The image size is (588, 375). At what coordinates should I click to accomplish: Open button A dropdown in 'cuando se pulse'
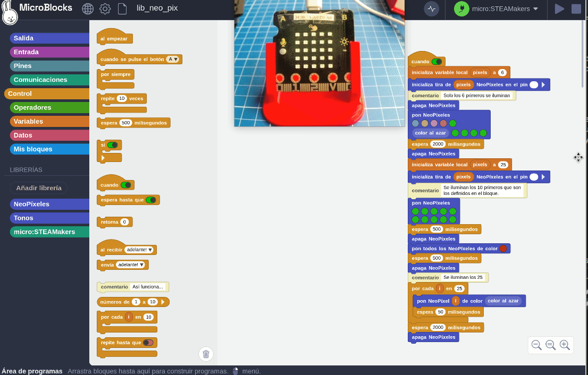click(x=173, y=59)
